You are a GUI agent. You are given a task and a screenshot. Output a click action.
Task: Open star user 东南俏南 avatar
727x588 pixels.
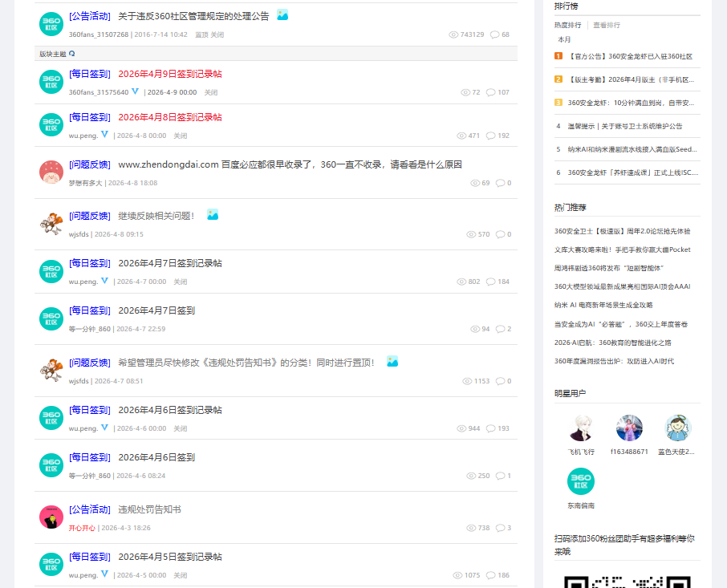(581, 481)
